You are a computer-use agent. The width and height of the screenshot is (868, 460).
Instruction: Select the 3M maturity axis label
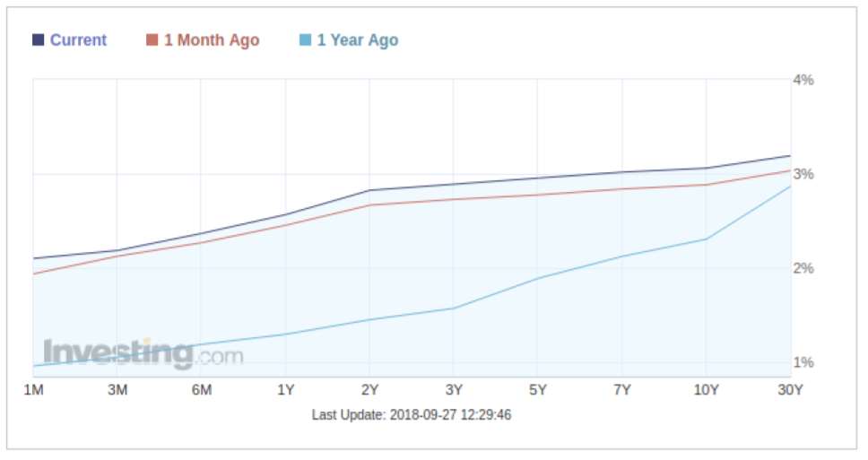(117, 390)
